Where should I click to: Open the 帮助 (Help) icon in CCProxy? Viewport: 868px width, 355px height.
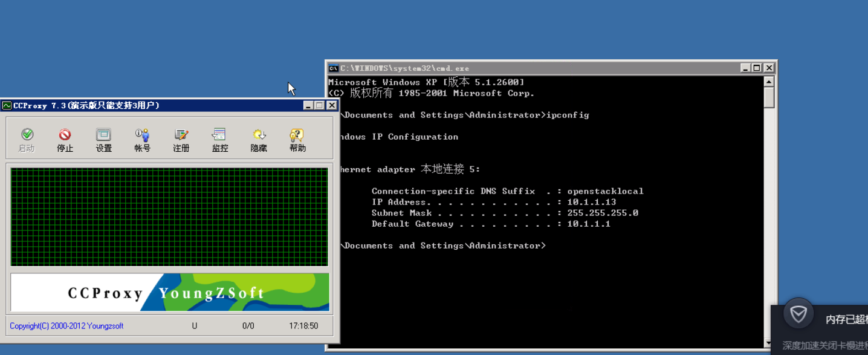coord(297,140)
